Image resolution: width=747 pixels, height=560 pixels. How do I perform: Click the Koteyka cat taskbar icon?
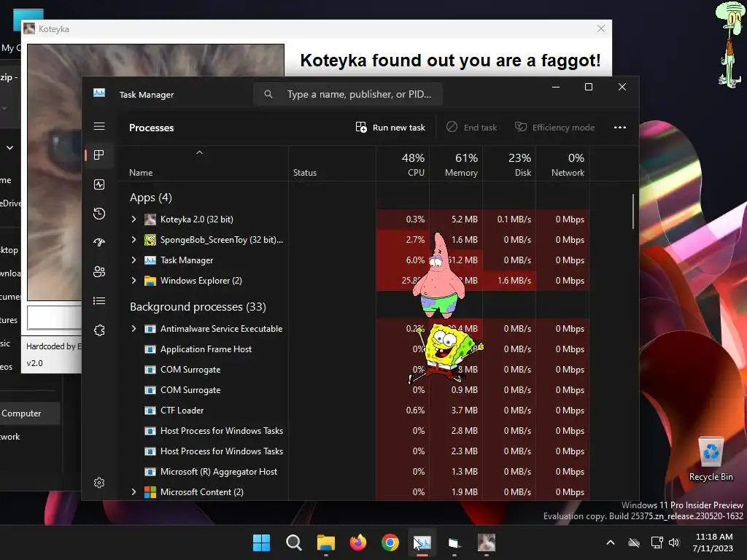click(x=487, y=542)
